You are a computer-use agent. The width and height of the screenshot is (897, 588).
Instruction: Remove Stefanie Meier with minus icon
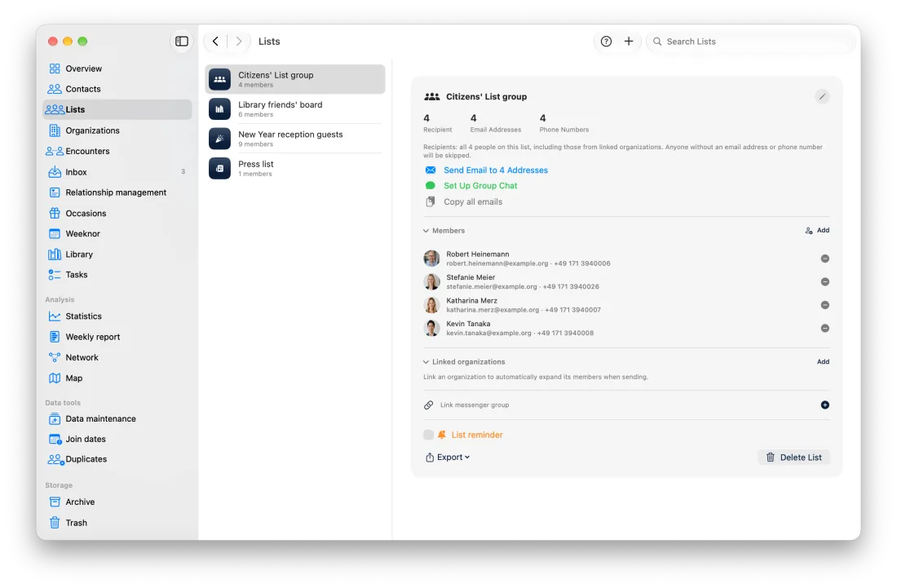pos(824,282)
